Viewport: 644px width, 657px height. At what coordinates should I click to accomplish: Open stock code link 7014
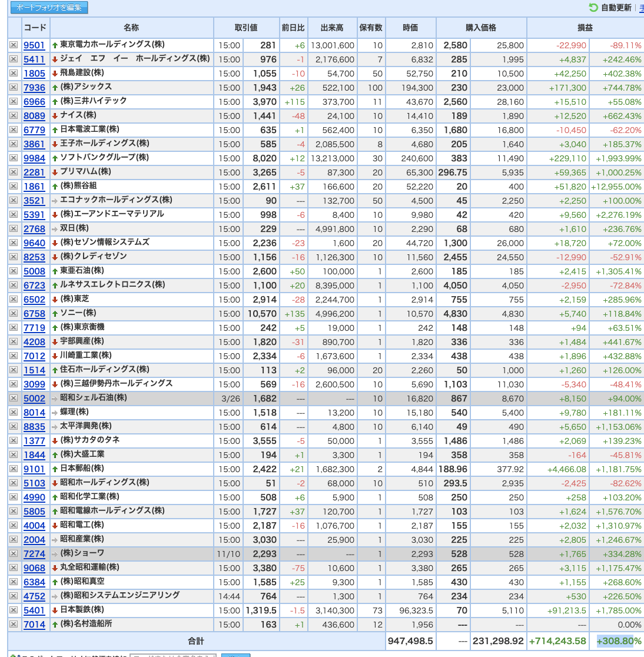tap(34, 625)
